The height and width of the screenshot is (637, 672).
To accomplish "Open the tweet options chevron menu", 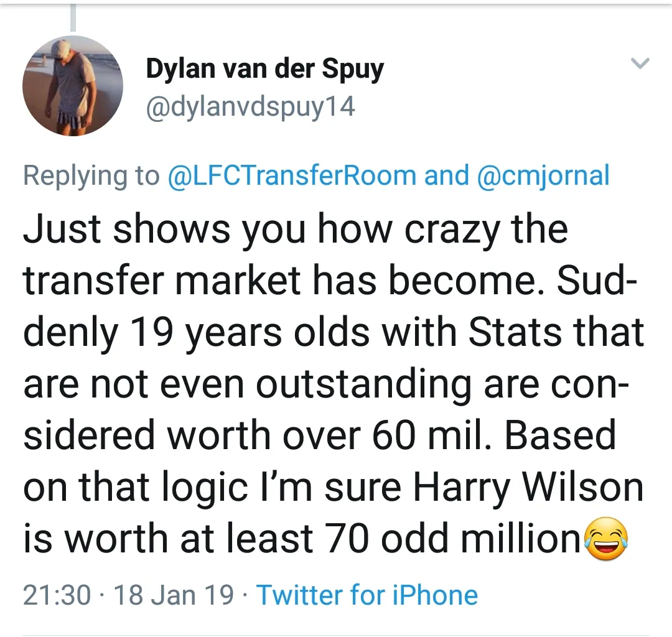I will pos(640,63).
